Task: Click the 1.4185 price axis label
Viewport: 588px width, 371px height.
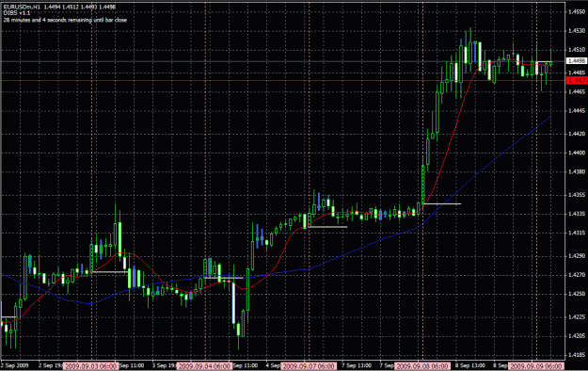Action: pyautogui.click(x=577, y=355)
